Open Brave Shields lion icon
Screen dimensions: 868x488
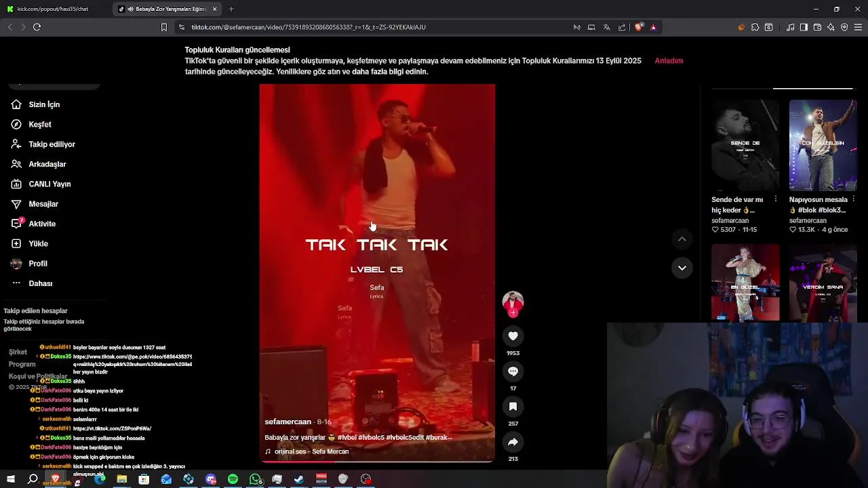(639, 27)
